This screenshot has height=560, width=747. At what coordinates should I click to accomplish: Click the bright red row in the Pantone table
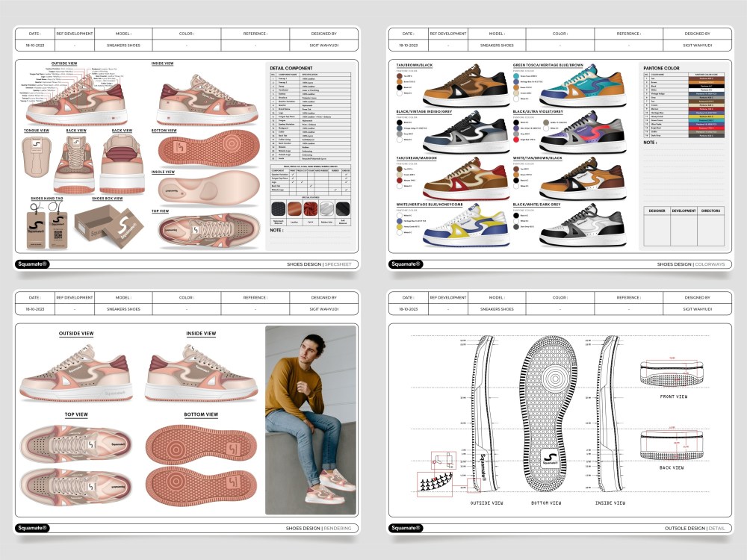[x=684, y=128]
